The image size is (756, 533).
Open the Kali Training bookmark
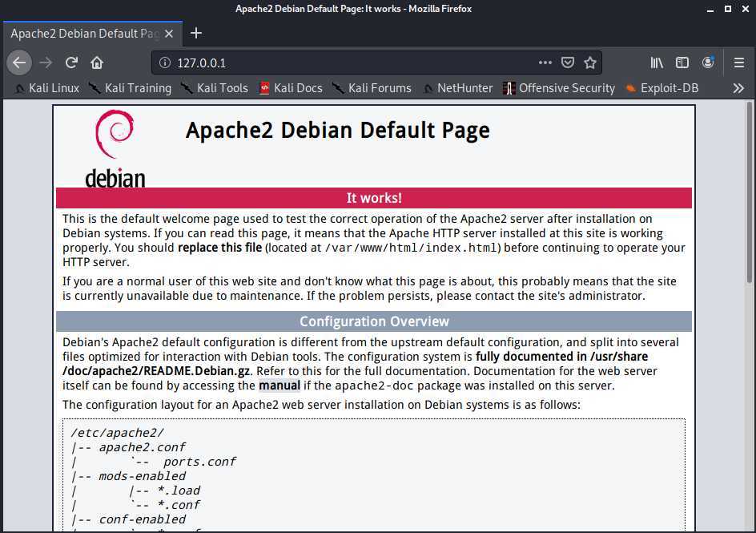click(131, 88)
